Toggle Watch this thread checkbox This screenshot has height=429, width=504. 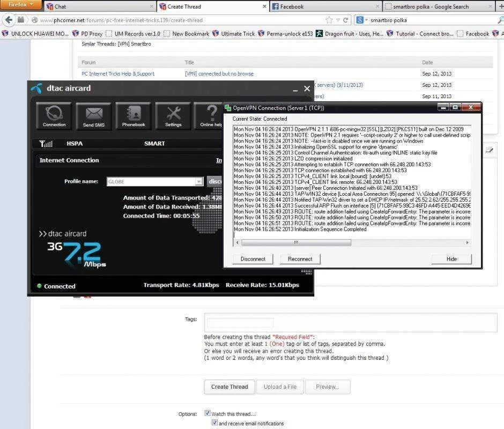207,413
